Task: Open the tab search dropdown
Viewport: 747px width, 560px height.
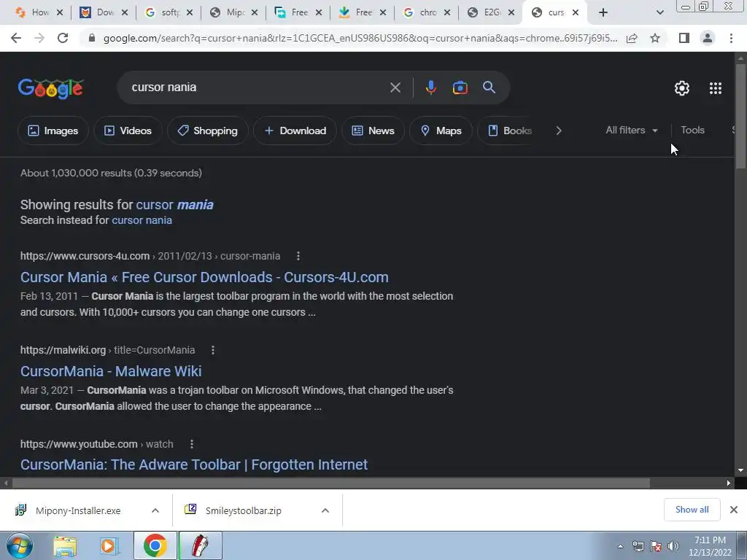Action: tap(659, 12)
